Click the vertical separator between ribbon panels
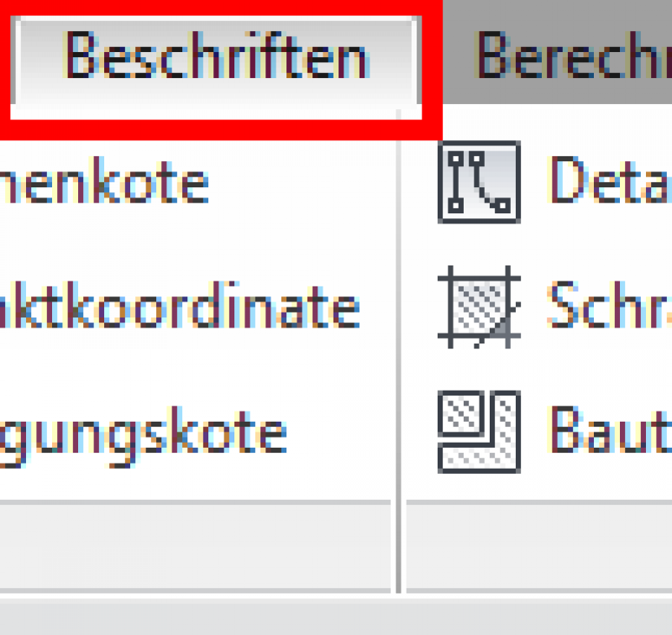 pos(398,351)
